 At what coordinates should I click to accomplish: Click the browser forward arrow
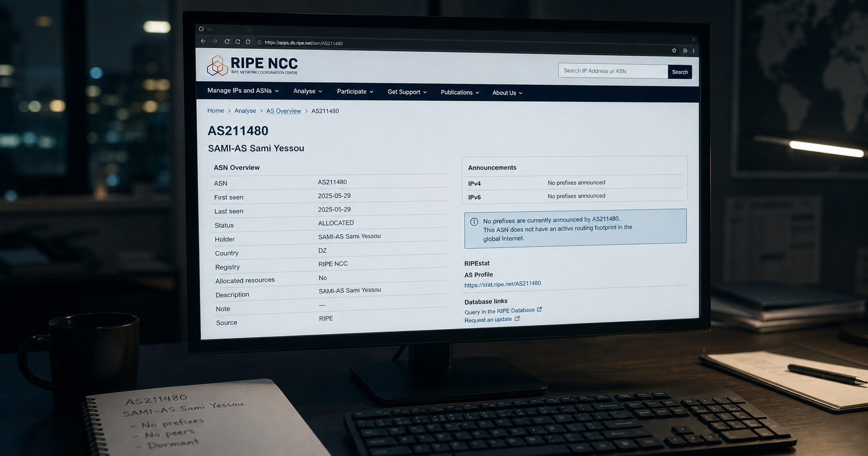click(x=215, y=41)
